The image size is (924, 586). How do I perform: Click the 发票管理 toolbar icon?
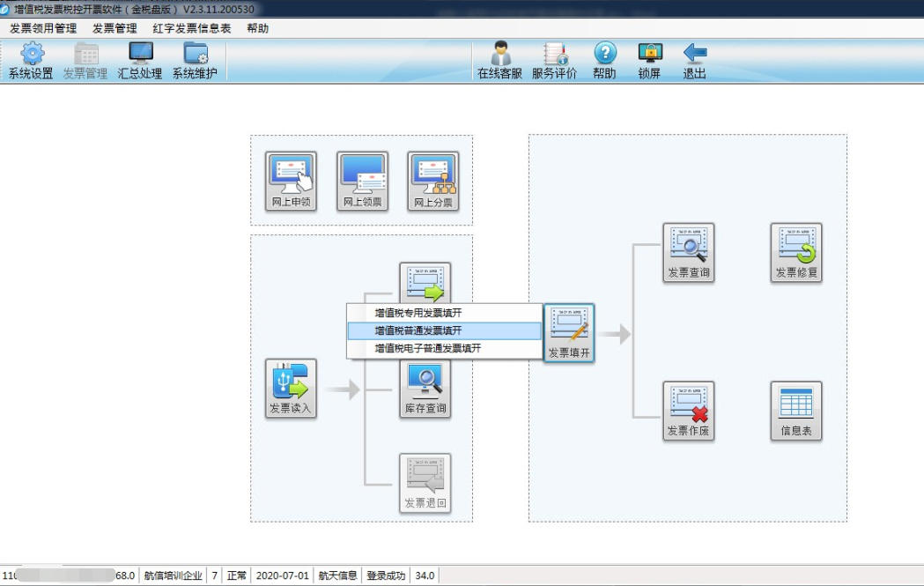click(85, 61)
